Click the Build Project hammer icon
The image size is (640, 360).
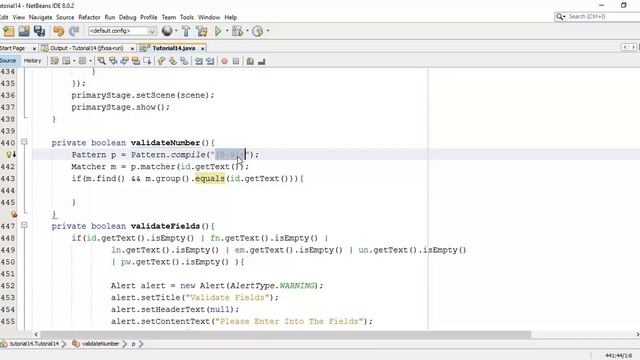tap(186, 31)
